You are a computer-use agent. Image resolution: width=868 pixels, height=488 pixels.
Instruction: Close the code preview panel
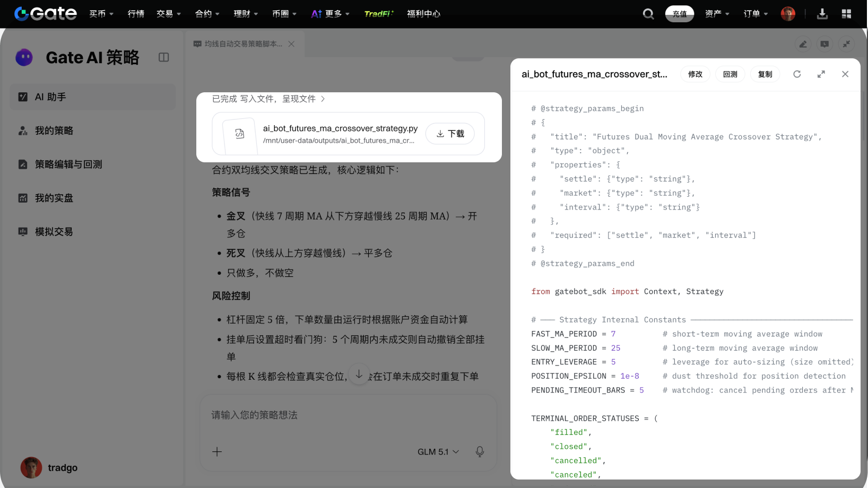[845, 74]
